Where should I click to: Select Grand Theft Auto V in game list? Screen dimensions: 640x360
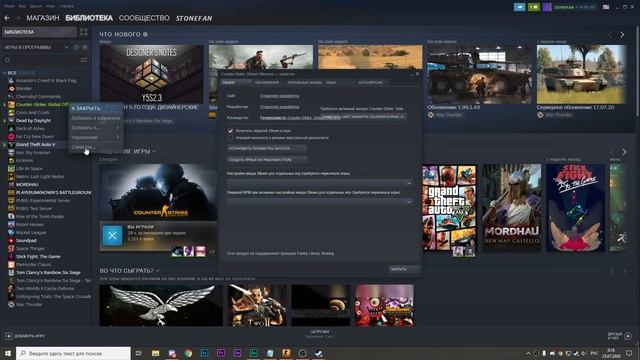point(36,144)
